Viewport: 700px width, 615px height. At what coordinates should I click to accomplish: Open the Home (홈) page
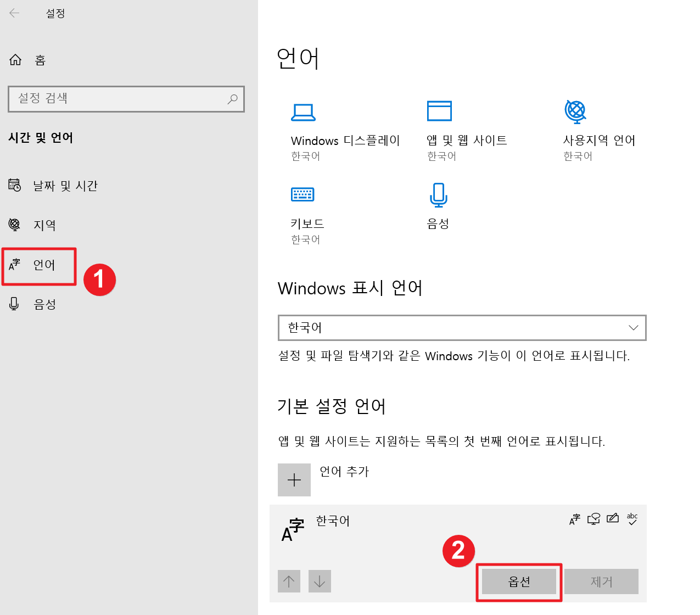pyautogui.click(x=27, y=60)
